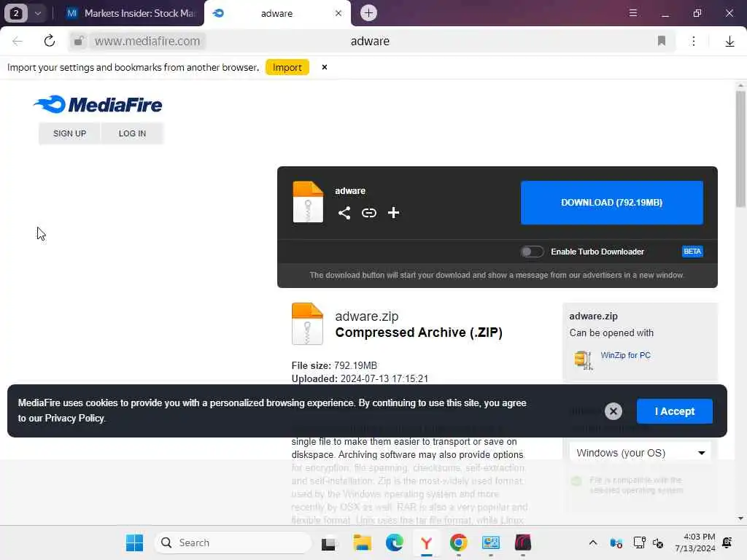This screenshot has width=747, height=560.
Task: Close the import settings notification
Action: pyautogui.click(x=325, y=67)
